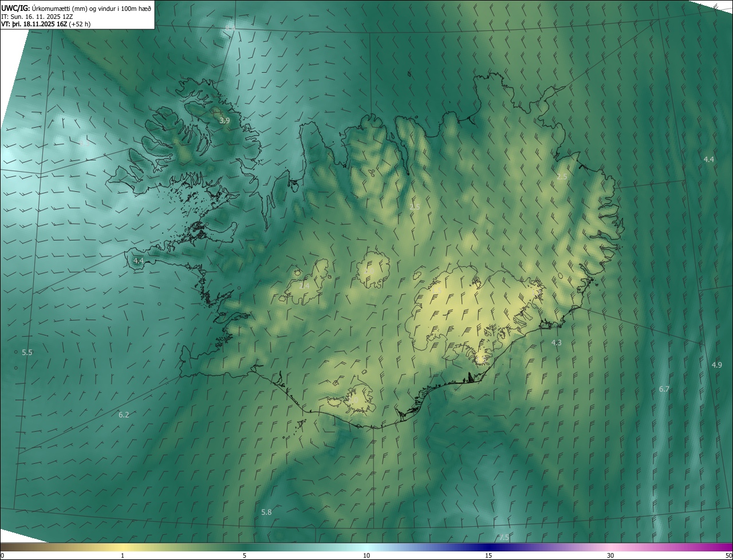Click the 3.9 value label on the map

click(x=224, y=121)
